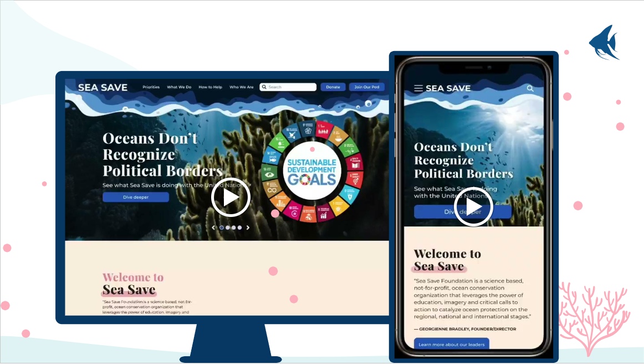Screen dimensions: 644x364
Task: Open the hamburger menu on the phone
Action: [418, 88]
